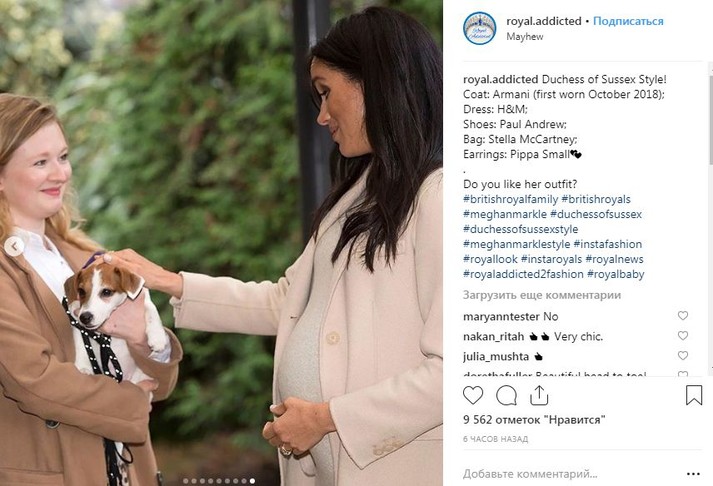The image size is (713, 486).
Task: Like maryanntester's comment heart
Action: 683,316
